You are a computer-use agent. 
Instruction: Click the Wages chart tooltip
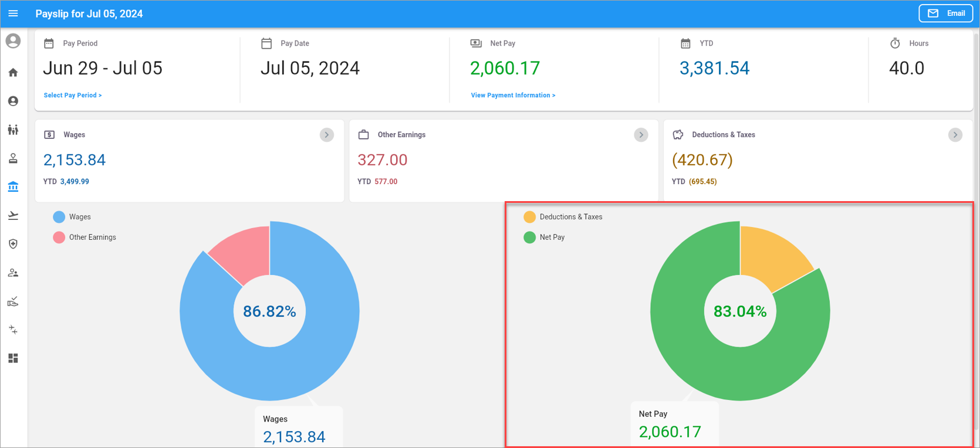point(299,427)
